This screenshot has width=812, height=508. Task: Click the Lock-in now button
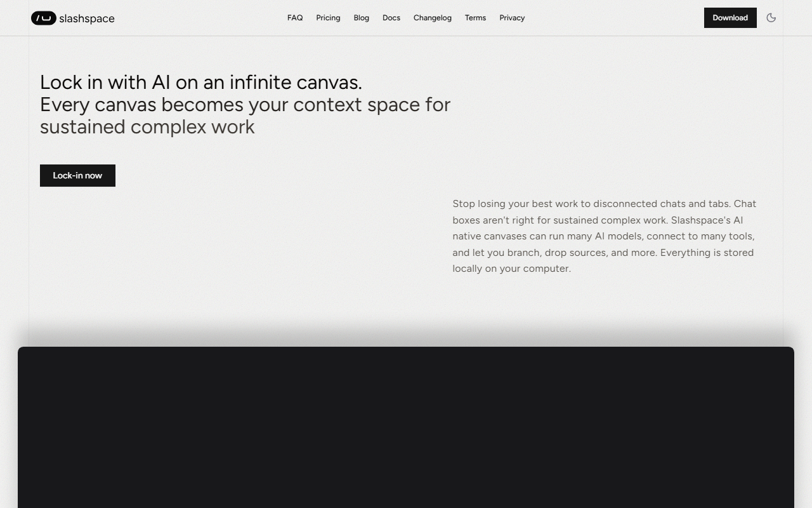pos(77,175)
